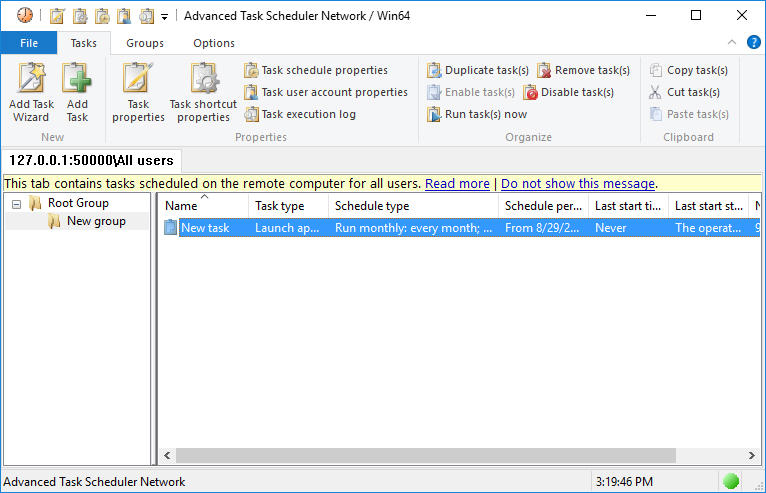The image size is (766, 493).
Task: Sort by the Last start st... column header
Action: (x=709, y=206)
